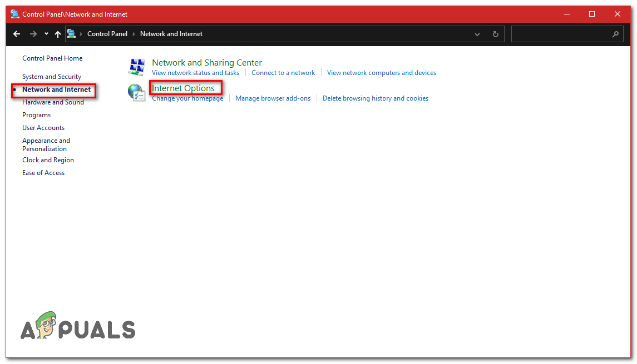Open the address bar history dropdown

[x=477, y=34]
